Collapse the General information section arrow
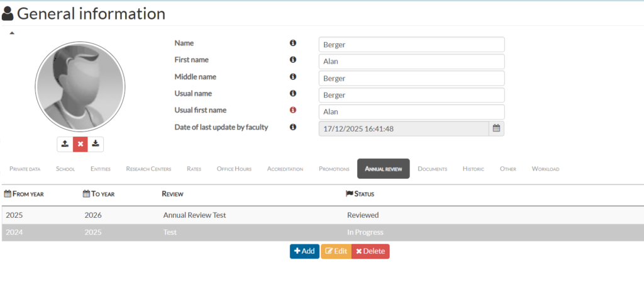The image size is (644, 304). (11, 33)
